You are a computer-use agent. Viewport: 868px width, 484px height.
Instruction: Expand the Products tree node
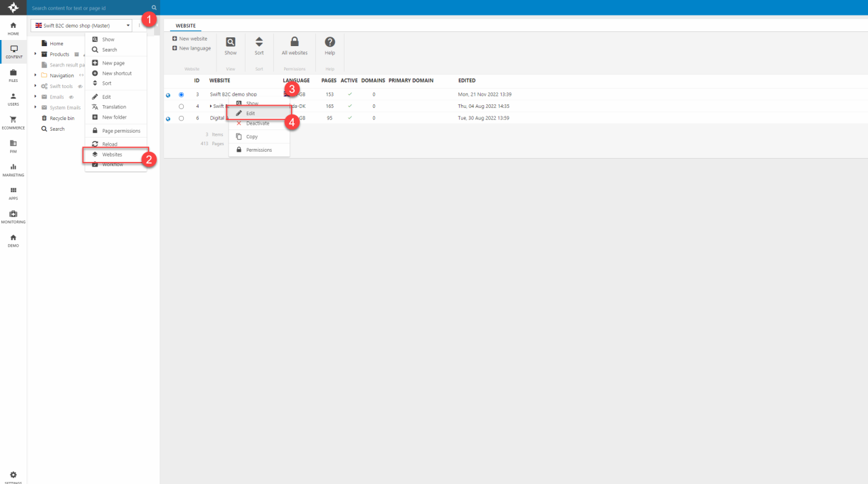pyautogui.click(x=35, y=54)
